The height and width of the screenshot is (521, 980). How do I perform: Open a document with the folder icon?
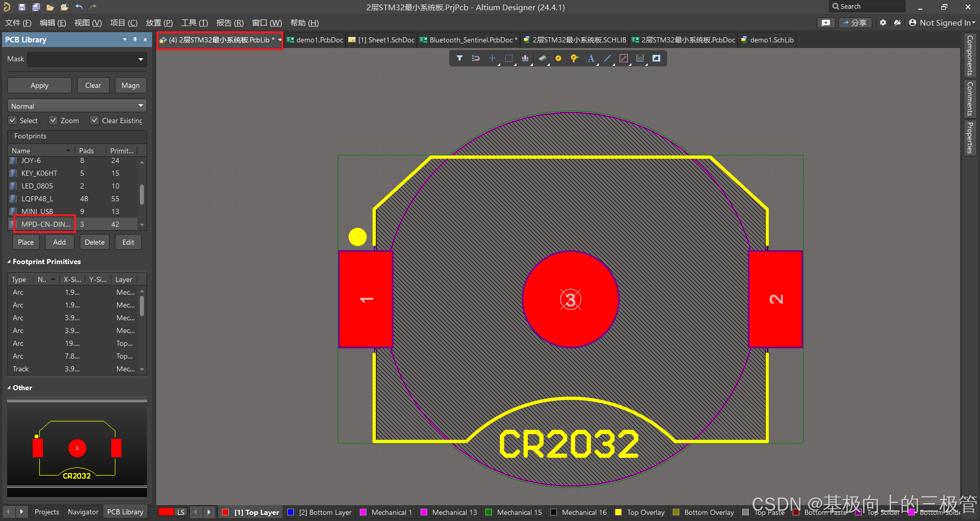[50, 7]
